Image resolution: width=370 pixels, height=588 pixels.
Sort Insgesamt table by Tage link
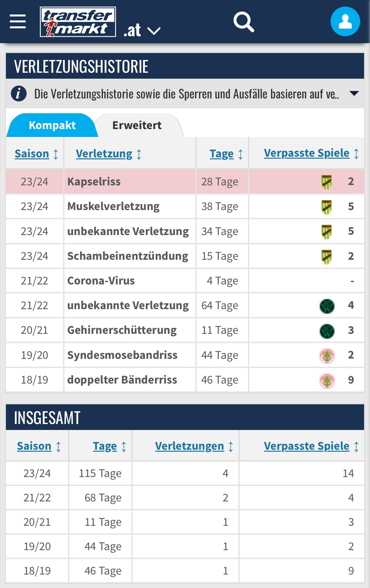point(105,446)
